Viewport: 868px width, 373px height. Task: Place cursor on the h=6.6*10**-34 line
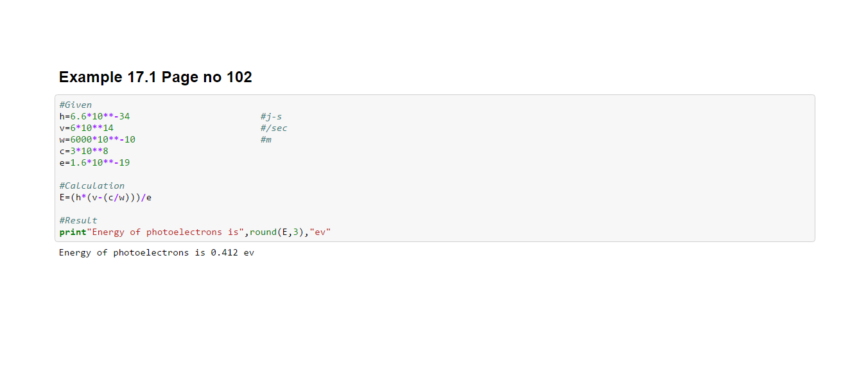click(94, 116)
